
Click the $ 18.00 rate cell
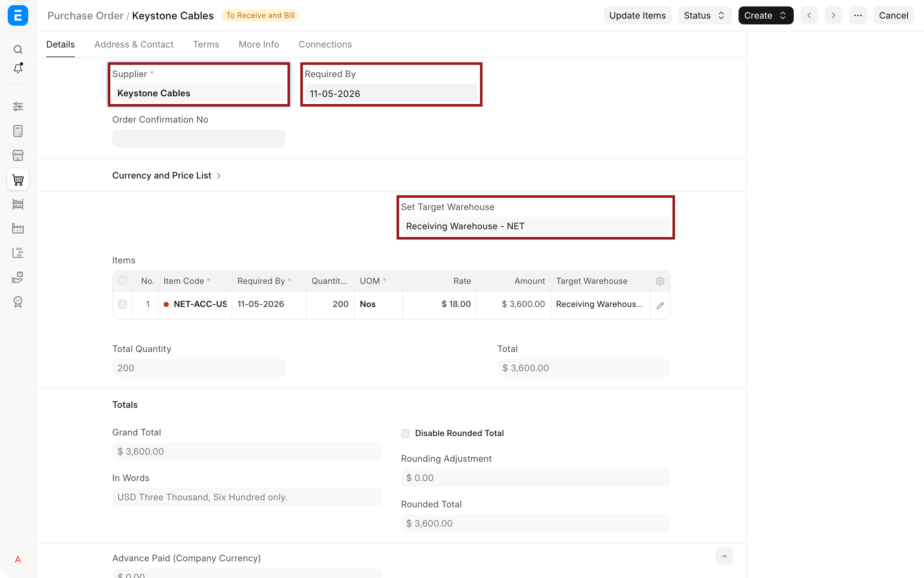click(440, 304)
